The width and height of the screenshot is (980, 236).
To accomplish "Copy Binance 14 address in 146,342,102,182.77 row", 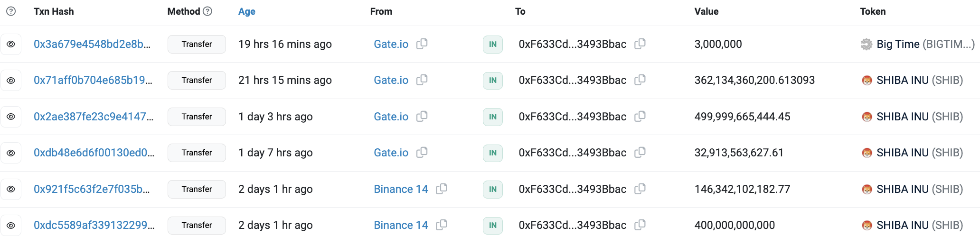I will pos(441,189).
